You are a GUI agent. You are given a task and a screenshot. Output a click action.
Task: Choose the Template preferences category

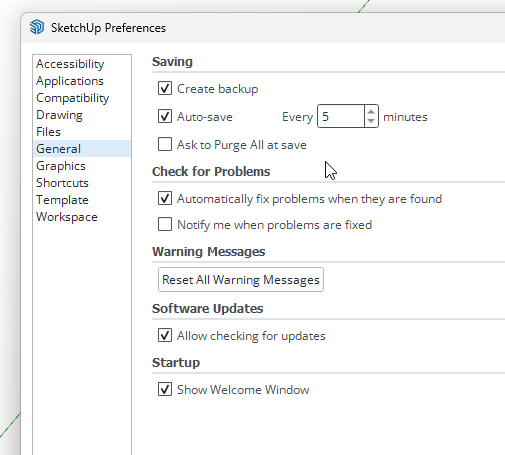click(x=62, y=200)
